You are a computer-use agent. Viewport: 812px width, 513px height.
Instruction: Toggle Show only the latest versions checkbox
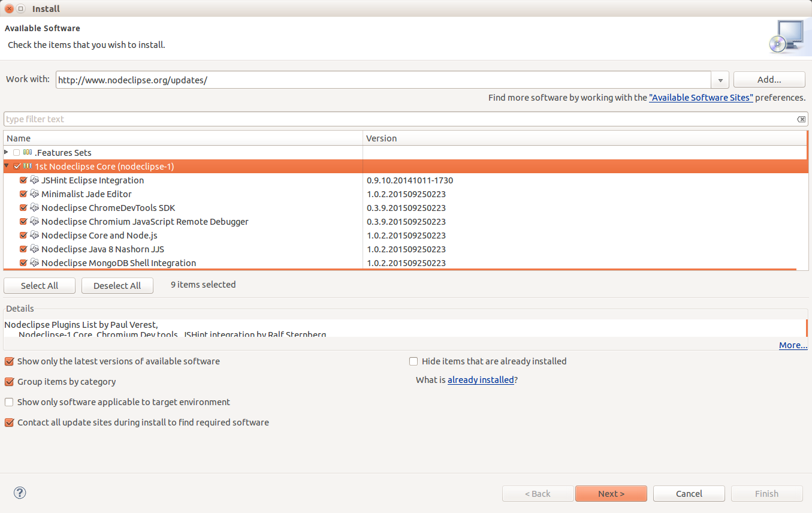tap(9, 361)
